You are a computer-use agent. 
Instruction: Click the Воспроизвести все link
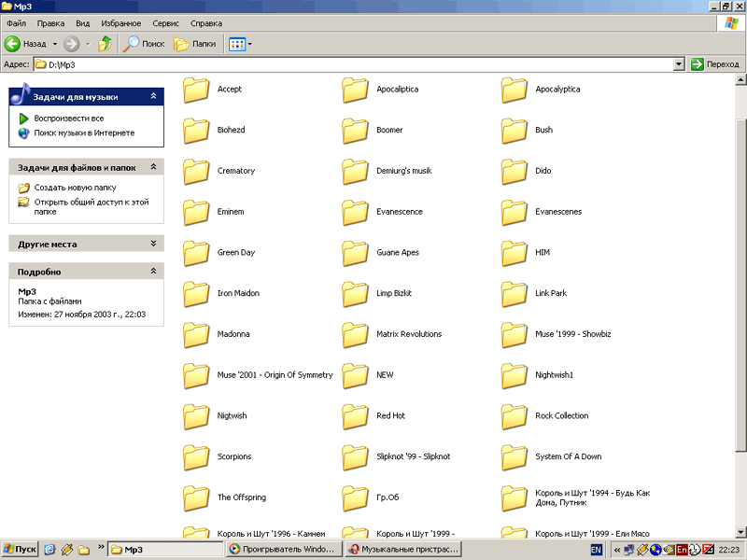pyautogui.click(x=68, y=119)
